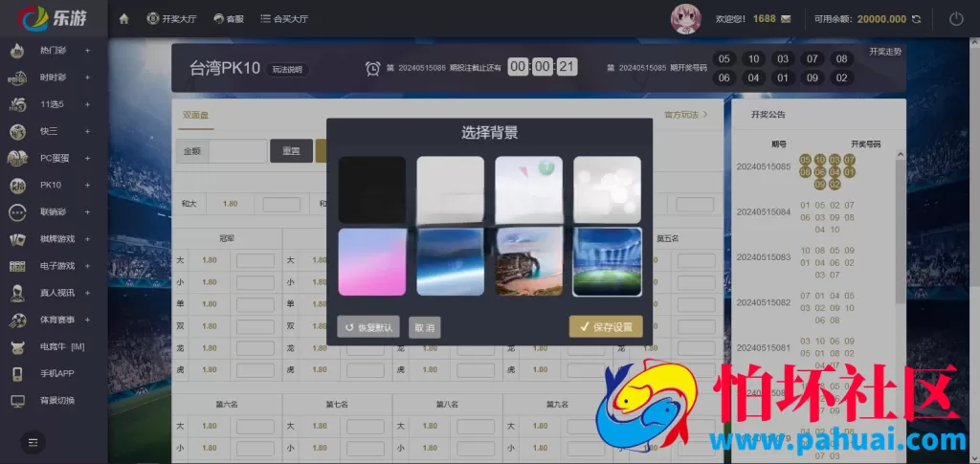Click the 快三 sidebar icon

(x=17, y=131)
